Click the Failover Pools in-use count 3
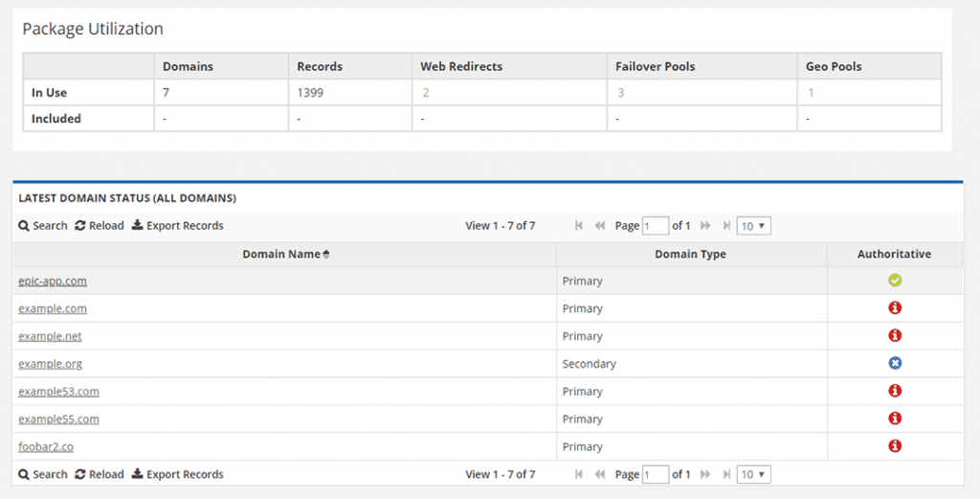 620,93
